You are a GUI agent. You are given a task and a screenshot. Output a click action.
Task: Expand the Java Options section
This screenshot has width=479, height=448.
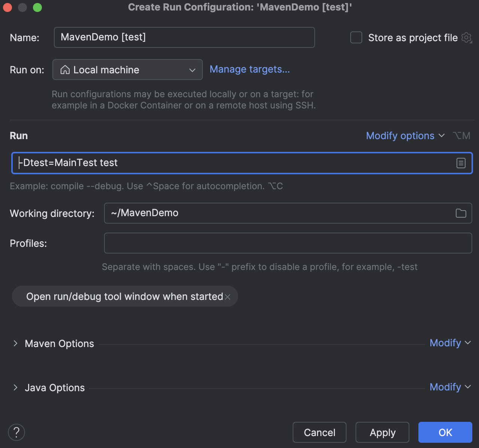click(15, 387)
